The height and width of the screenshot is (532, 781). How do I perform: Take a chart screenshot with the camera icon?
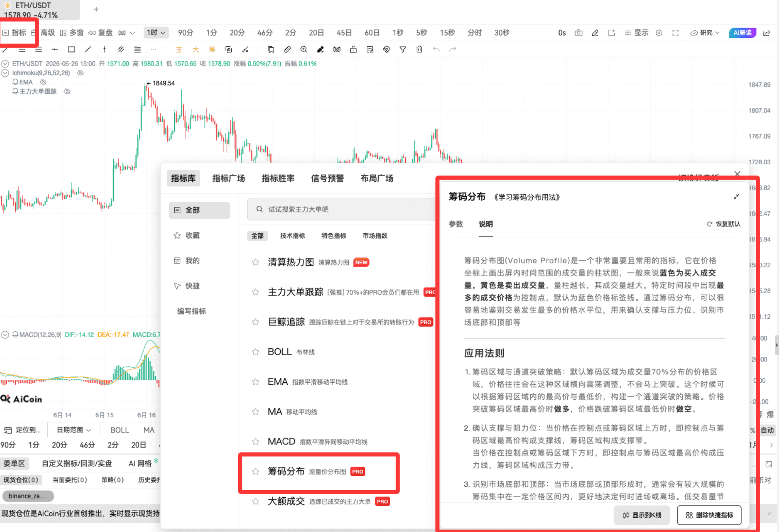pyautogui.click(x=578, y=33)
